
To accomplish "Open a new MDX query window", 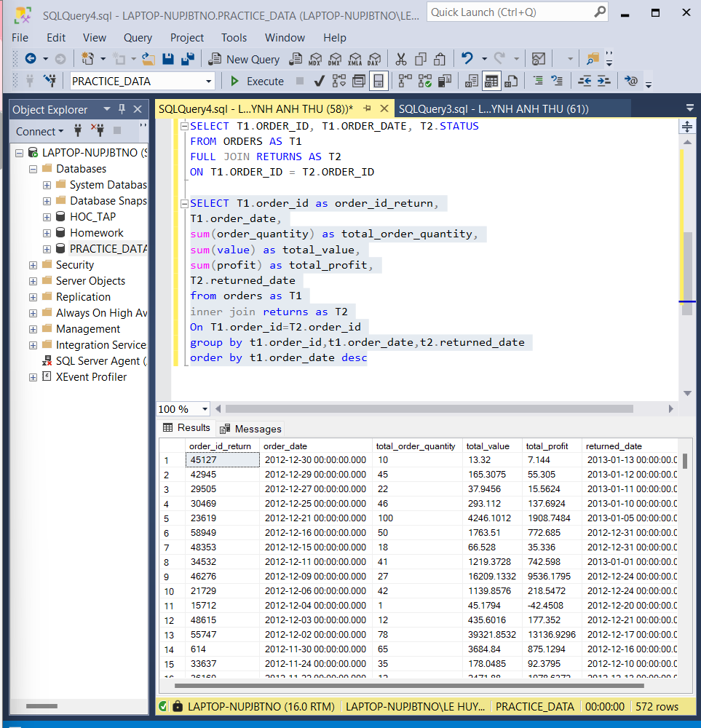I will (x=317, y=59).
